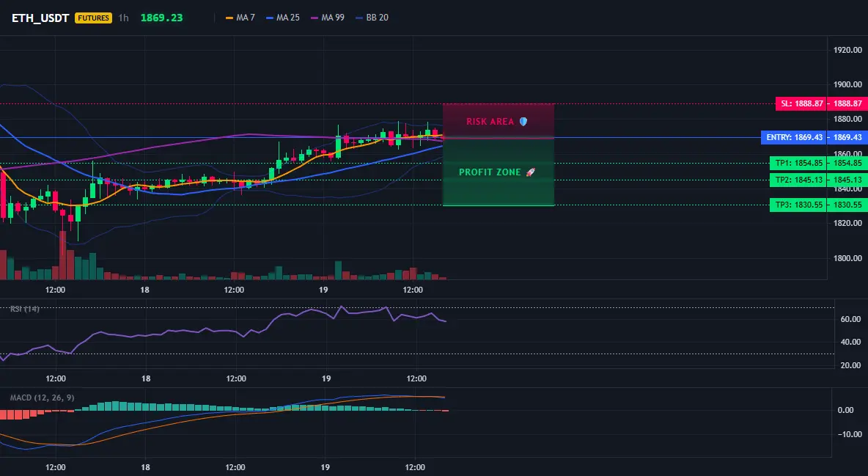Image resolution: width=868 pixels, height=476 pixels.
Task: Toggle the MA 99 legend indicator
Action: click(328, 18)
